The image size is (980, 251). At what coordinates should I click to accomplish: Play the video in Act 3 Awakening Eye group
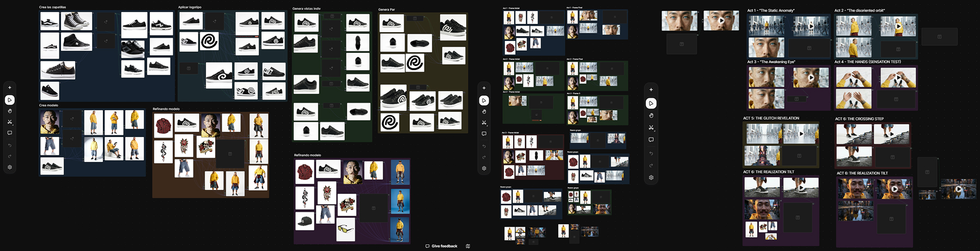(x=811, y=77)
